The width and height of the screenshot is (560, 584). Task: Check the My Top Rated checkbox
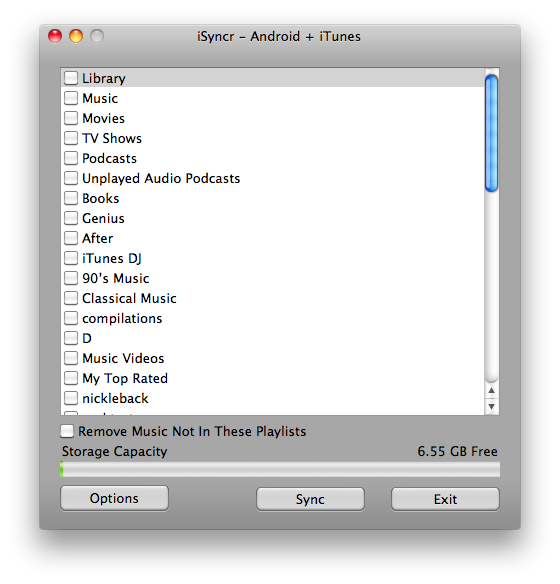(71, 378)
